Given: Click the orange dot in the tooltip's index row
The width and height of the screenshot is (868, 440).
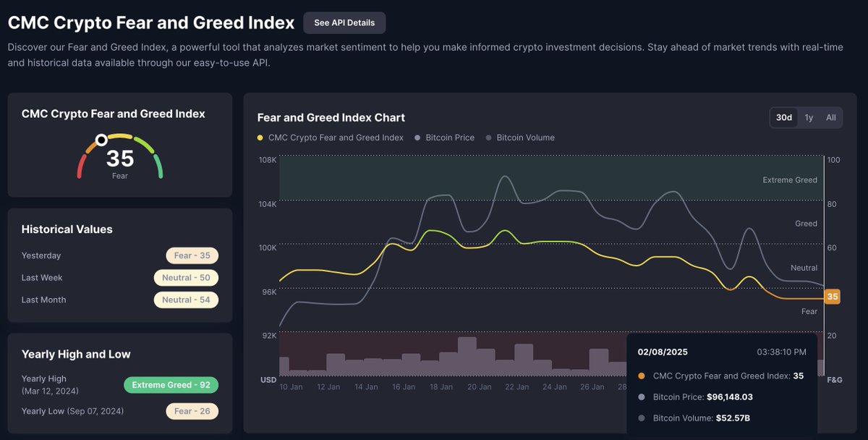Looking at the screenshot, I should tap(642, 376).
